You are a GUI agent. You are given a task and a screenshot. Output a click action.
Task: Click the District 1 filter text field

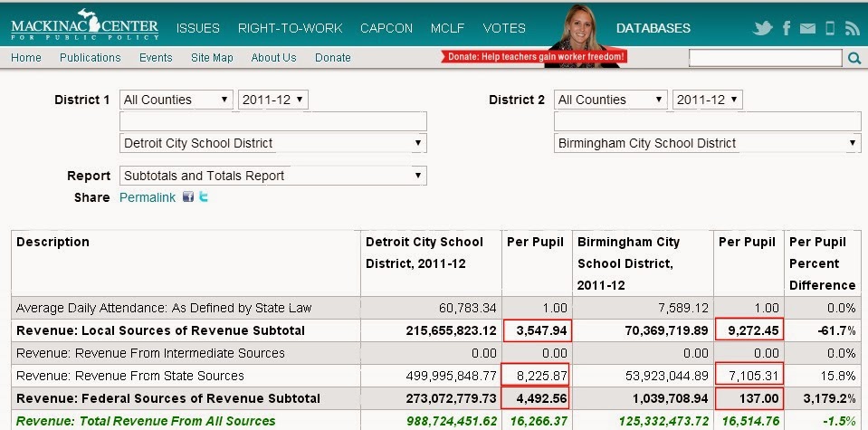point(273,121)
